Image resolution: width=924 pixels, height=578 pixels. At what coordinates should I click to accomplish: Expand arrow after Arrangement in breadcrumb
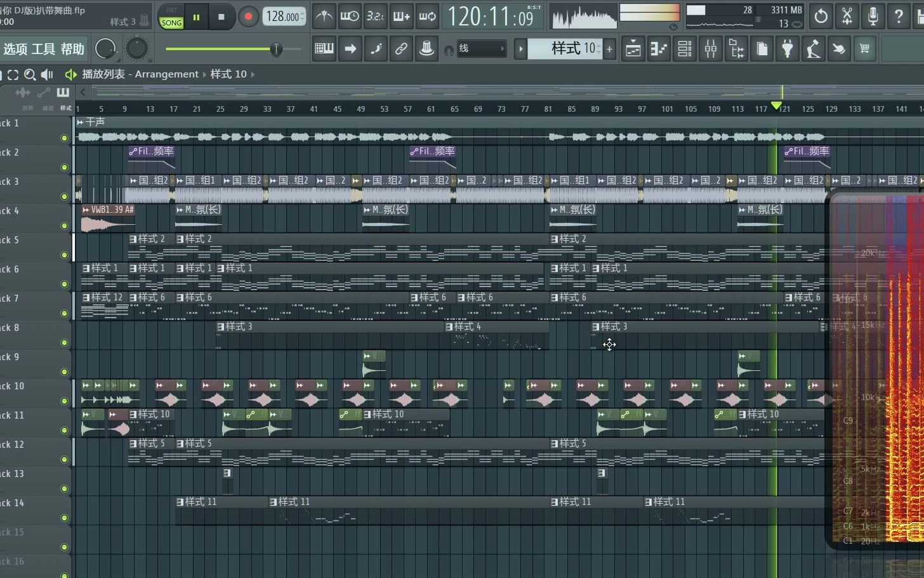coord(204,74)
